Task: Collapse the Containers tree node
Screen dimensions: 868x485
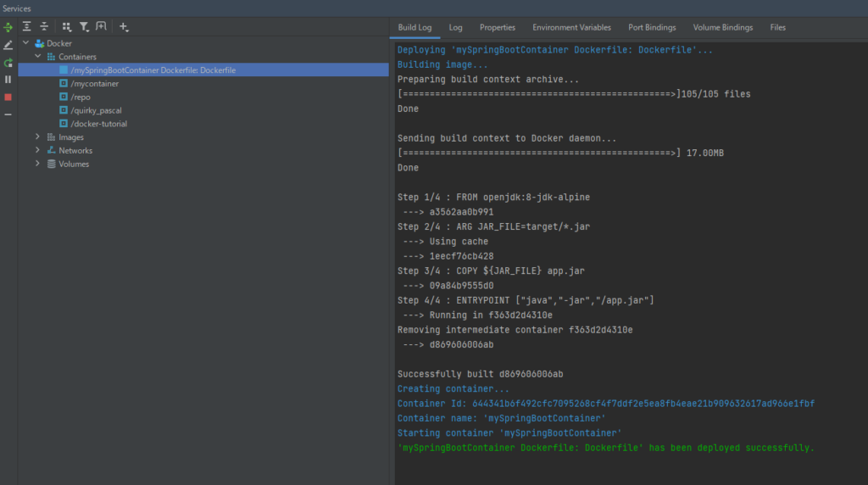Action: coord(37,57)
